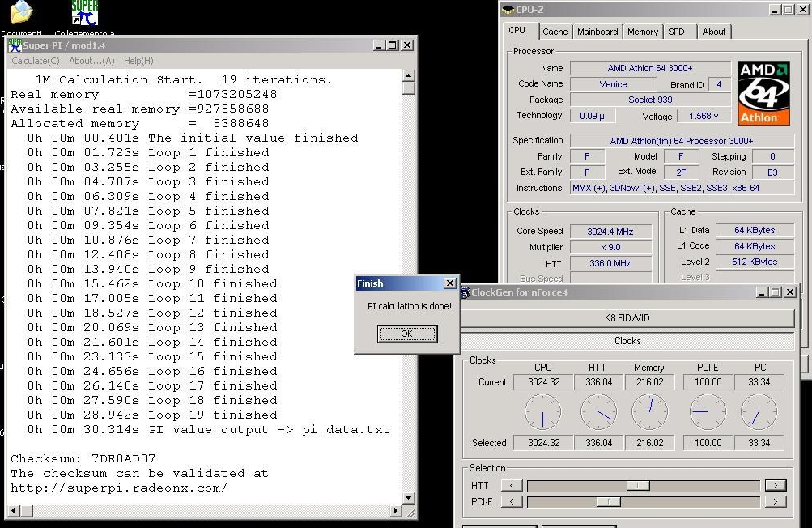812x528 pixels.
Task: Click the Level 2 field showing 512 KBytes
Action: click(755, 262)
